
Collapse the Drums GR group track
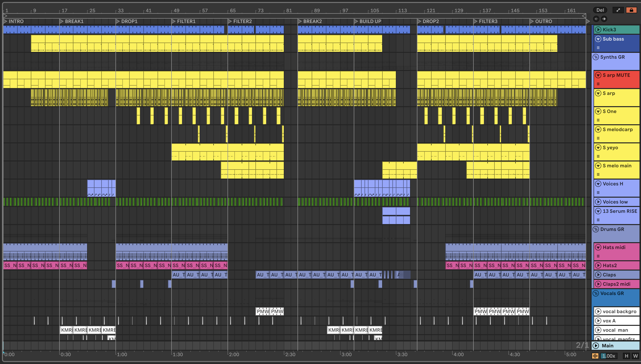(596, 229)
